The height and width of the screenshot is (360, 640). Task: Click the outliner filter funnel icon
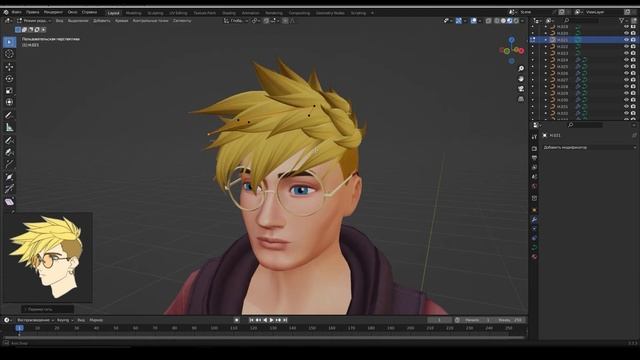pos(622,20)
